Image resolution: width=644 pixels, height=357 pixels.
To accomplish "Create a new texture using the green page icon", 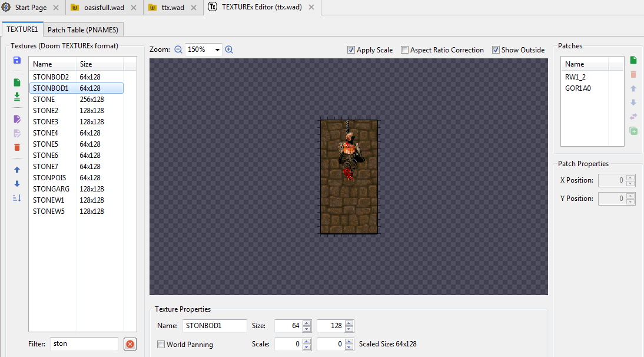I will pyautogui.click(x=17, y=82).
